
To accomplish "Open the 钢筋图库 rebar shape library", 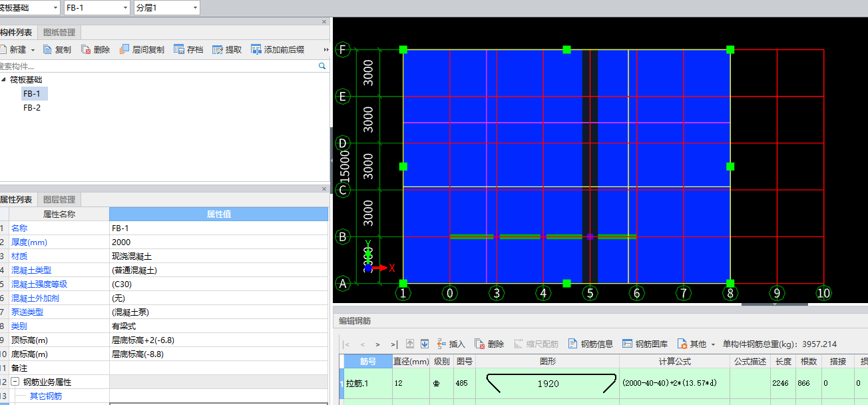I will pos(645,344).
